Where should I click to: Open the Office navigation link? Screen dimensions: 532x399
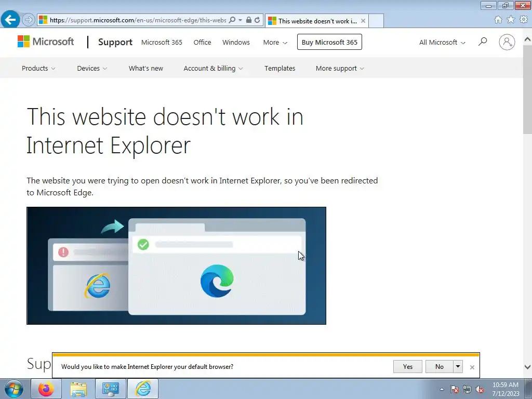(x=202, y=43)
